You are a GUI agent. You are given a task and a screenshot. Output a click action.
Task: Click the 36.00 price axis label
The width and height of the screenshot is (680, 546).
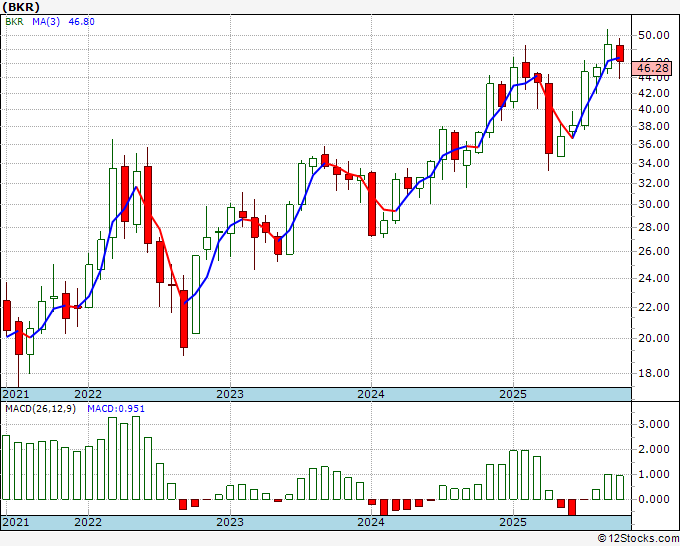[x=654, y=144]
